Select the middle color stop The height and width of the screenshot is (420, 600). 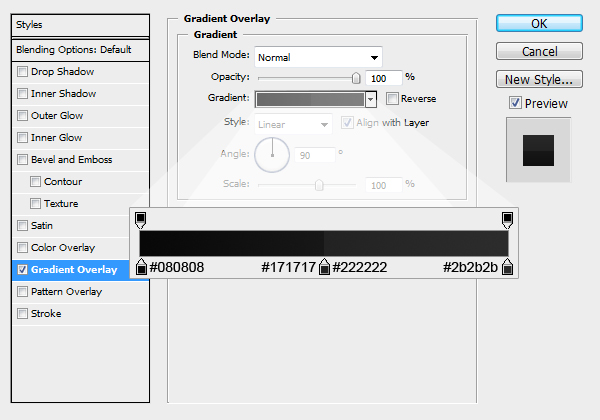pos(324,266)
